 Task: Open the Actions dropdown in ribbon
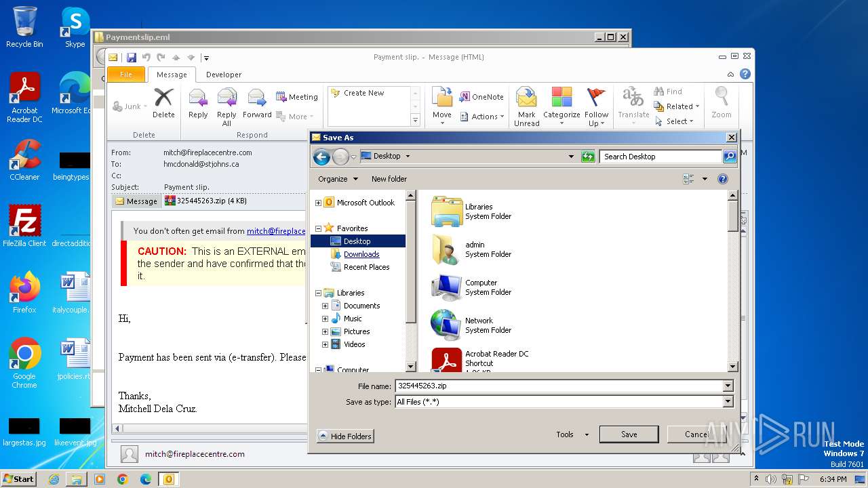click(x=482, y=117)
